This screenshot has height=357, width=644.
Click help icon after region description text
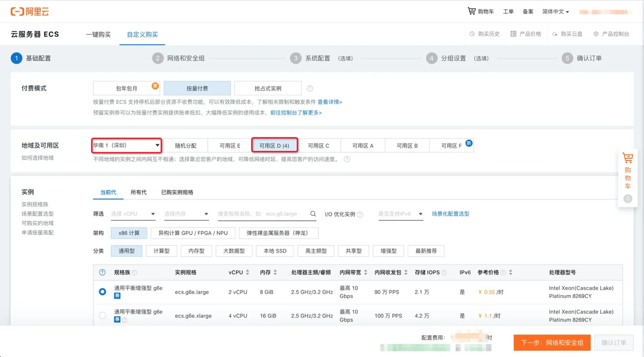[347, 159]
